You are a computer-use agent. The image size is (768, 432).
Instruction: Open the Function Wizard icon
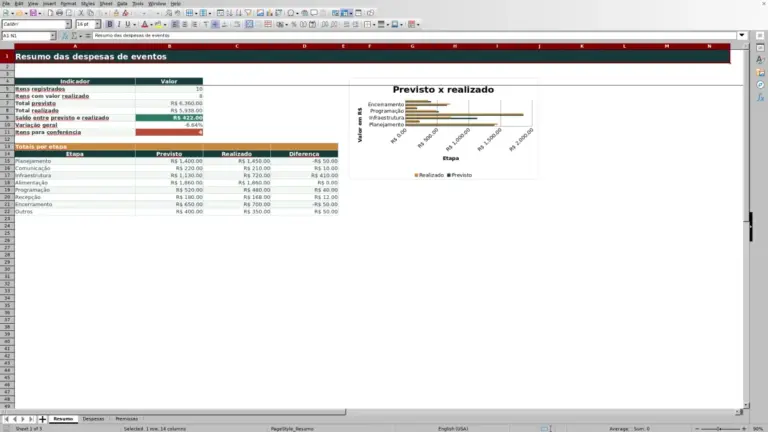click(65, 36)
